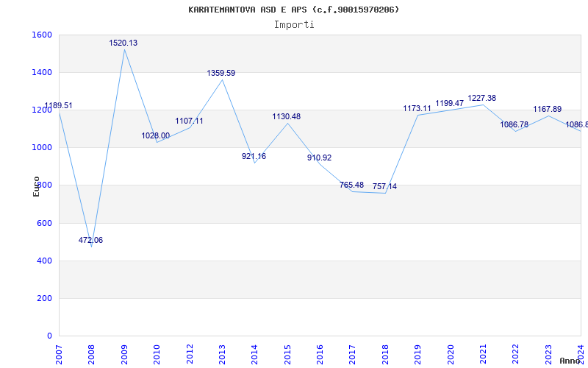Click the 2022 x-axis year label

pyautogui.click(x=516, y=355)
